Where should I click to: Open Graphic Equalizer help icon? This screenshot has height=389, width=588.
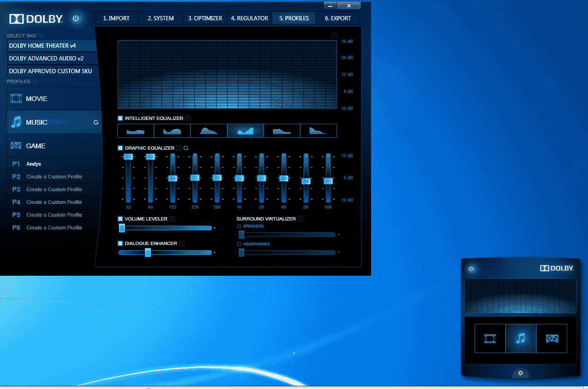pos(179,148)
